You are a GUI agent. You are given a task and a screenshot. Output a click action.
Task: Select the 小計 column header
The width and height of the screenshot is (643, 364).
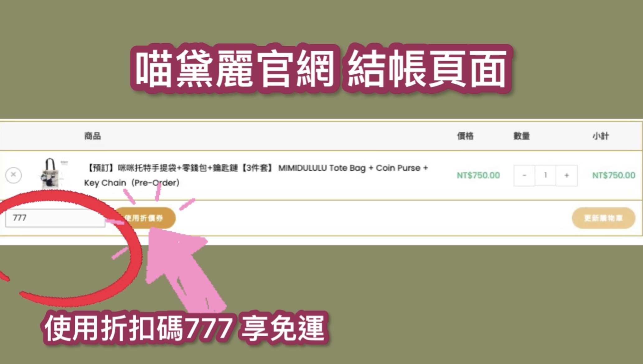point(601,136)
